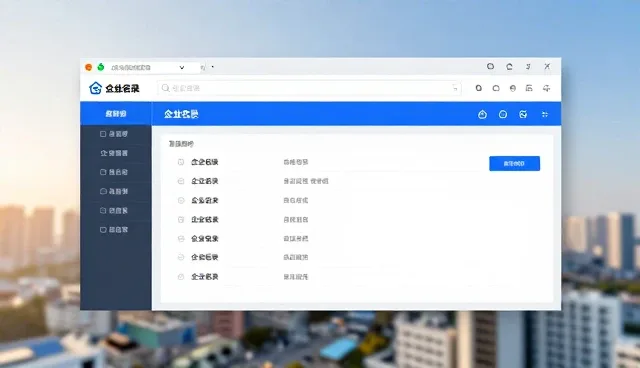The height and width of the screenshot is (368, 640).
Task: Open the third dark sidebar menu item
Action: (116, 172)
